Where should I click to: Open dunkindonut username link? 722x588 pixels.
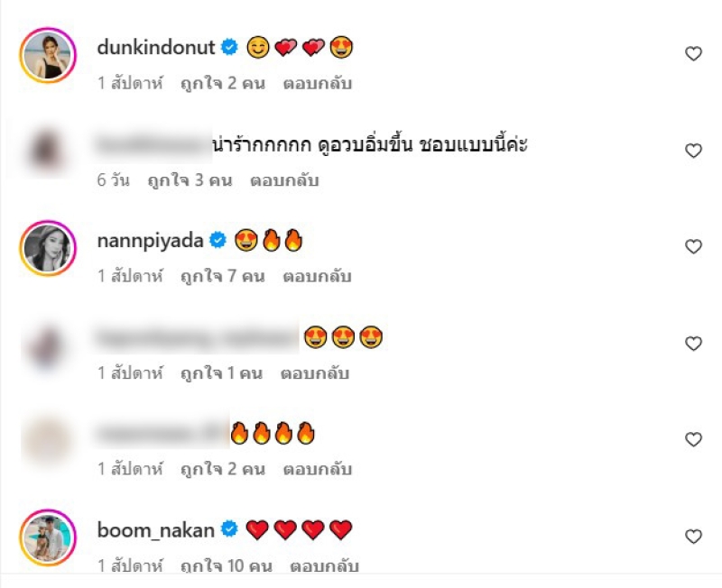click(x=156, y=48)
